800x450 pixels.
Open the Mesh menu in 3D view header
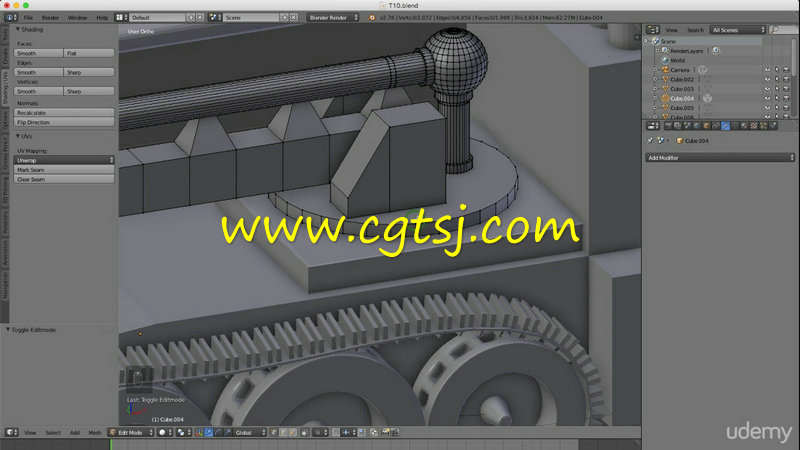pyautogui.click(x=95, y=433)
